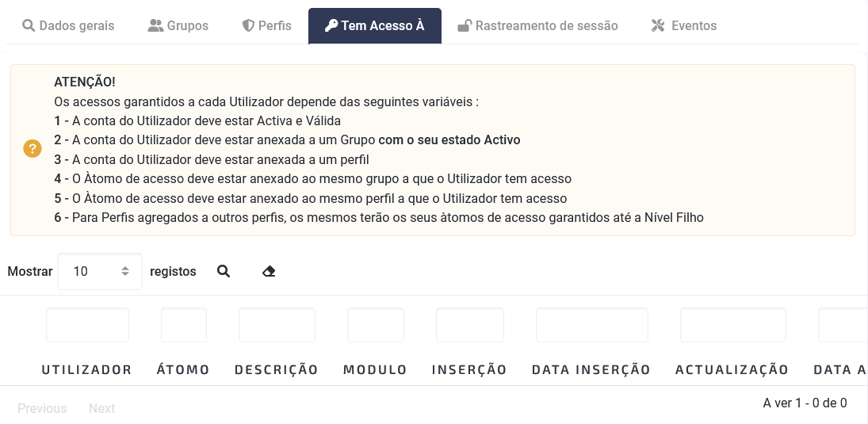Click the search magnifier icon beside registos
This screenshot has width=868, height=424.
tap(224, 271)
